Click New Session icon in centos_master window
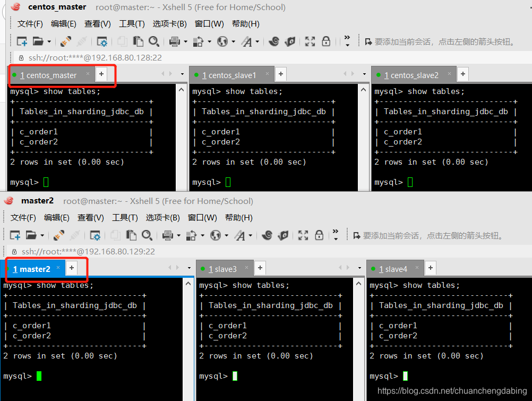The image size is (532, 401). [22, 41]
